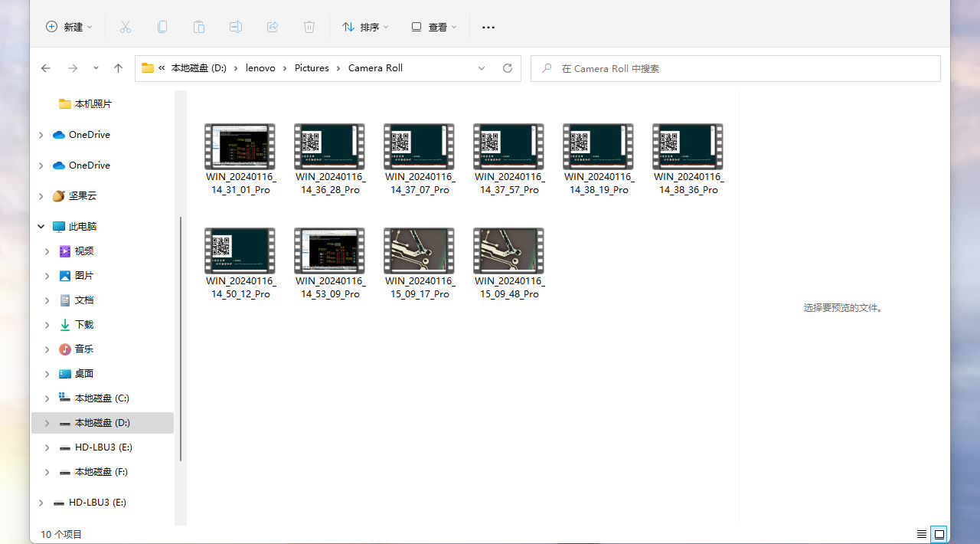
Task: Click the Cut scissors icon
Action: 126,27
